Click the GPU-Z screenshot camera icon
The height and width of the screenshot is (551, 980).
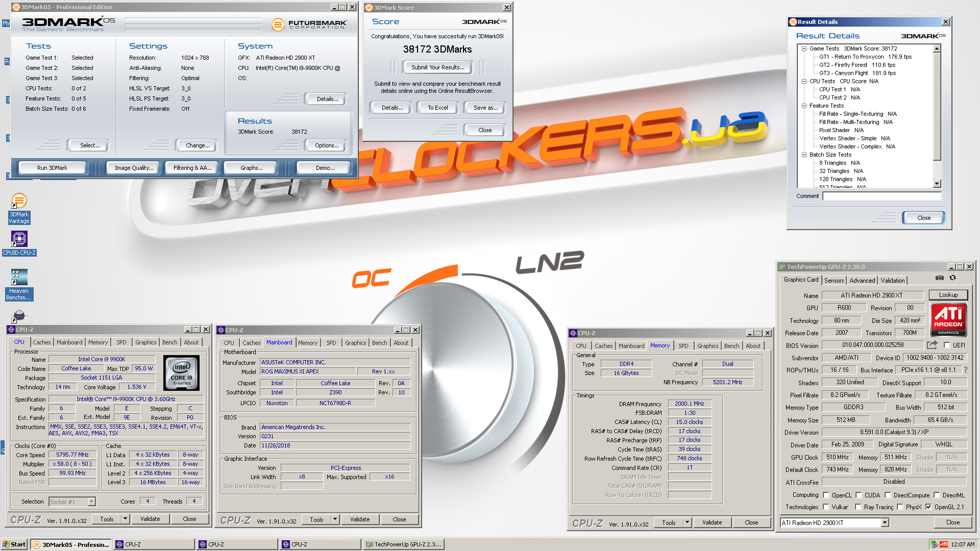939,278
